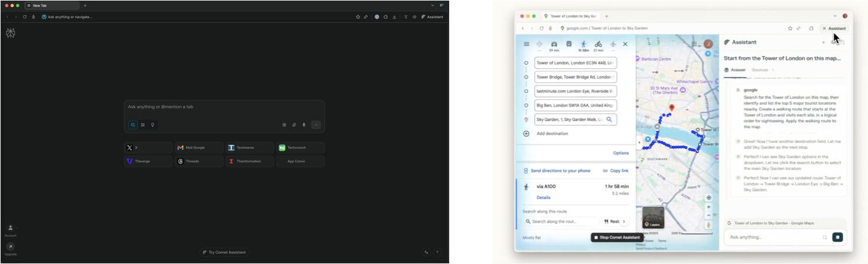Viewport: 868px width, 264px height.
Task: Click reload button in dark Comet window
Action: click(x=25, y=17)
